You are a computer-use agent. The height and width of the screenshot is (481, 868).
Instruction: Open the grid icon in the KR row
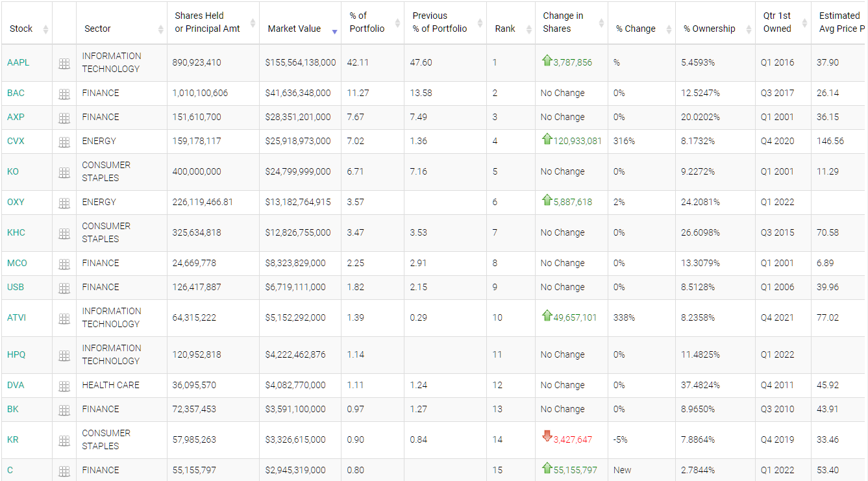pyautogui.click(x=64, y=441)
